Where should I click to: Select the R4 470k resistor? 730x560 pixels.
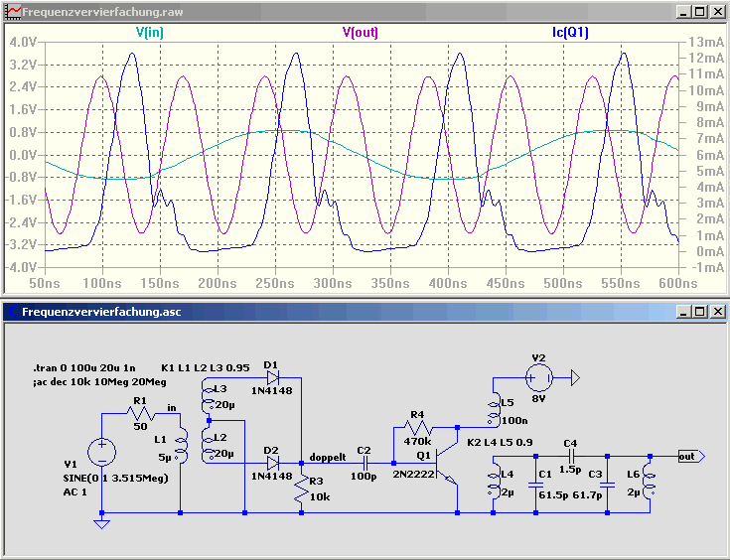pos(418,427)
